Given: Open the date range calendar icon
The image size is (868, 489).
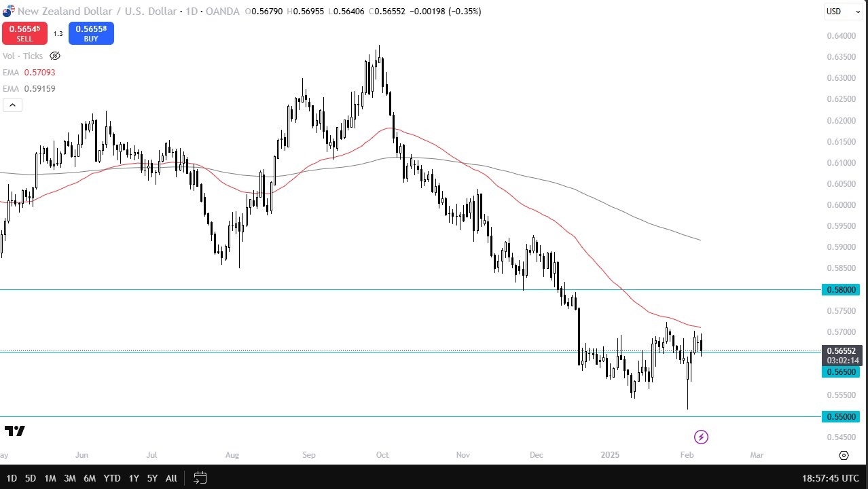Looking at the screenshot, I should coord(200,478).
